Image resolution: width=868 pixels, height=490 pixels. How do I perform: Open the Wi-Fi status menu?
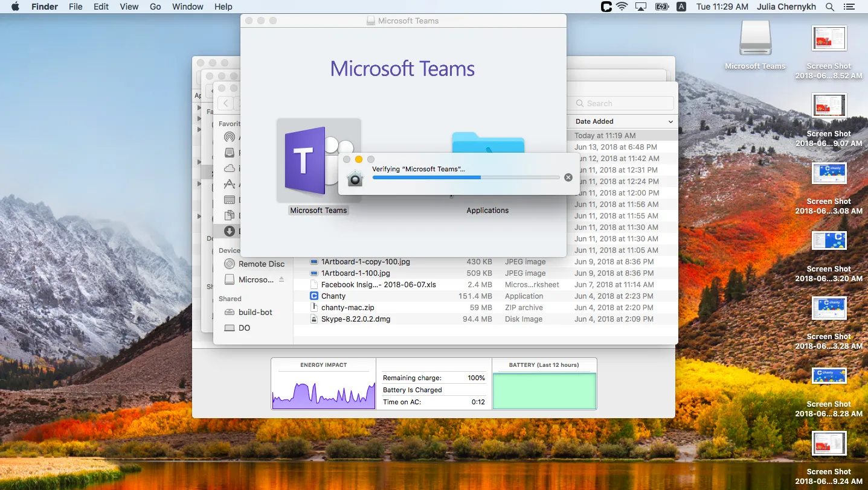click(x=622, y=7)
